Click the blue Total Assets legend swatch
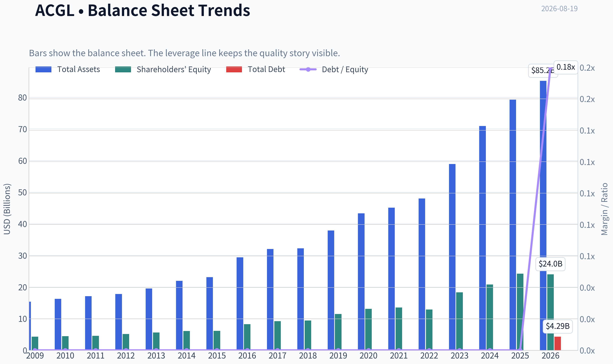Viewport: 613px width, 364px height. tap(43, 69)
